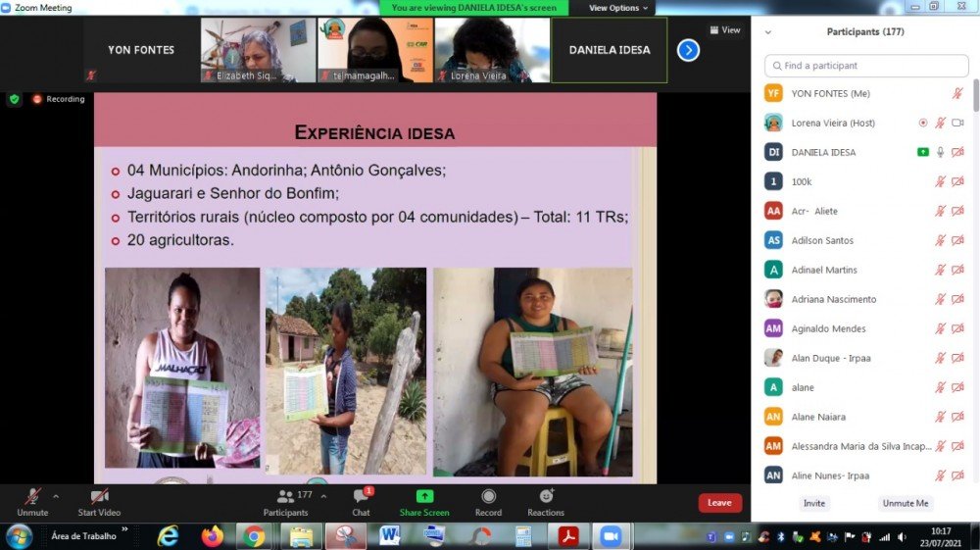Collapse the Participants panel chevron

coord(767,32)
